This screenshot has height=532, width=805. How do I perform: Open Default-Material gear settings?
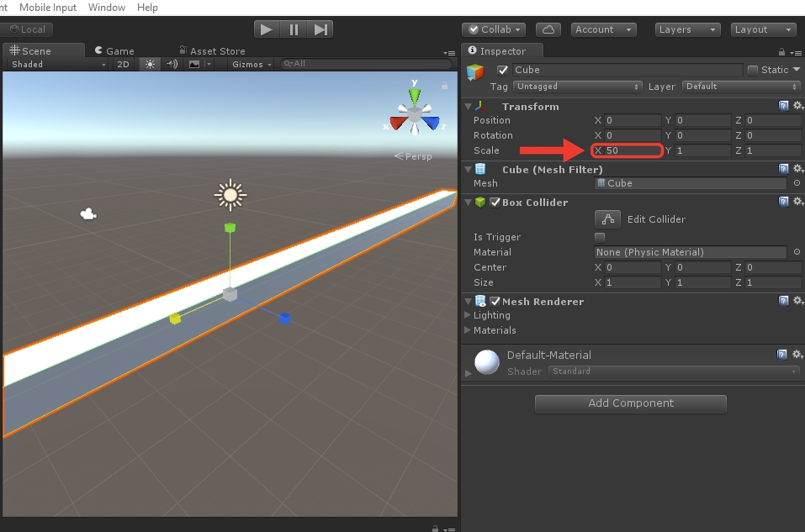tap(797, 355)
